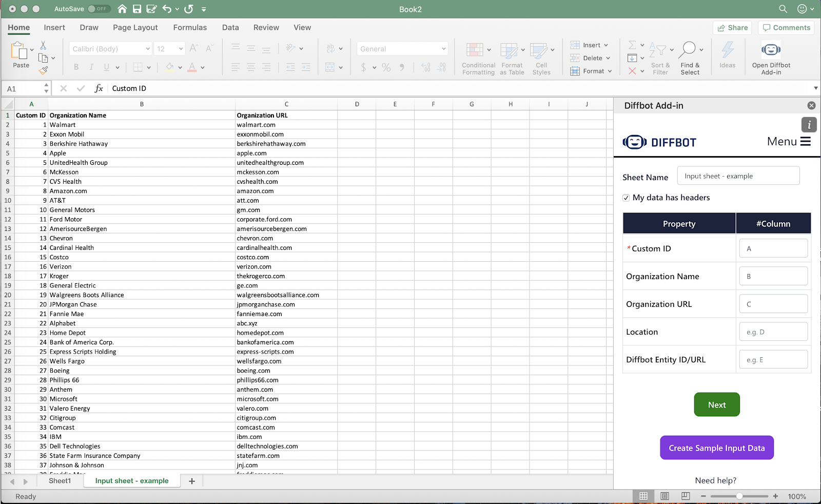The image size is (821, 504).
Task: Open the font size dropdown
Action: coord(181,49)
